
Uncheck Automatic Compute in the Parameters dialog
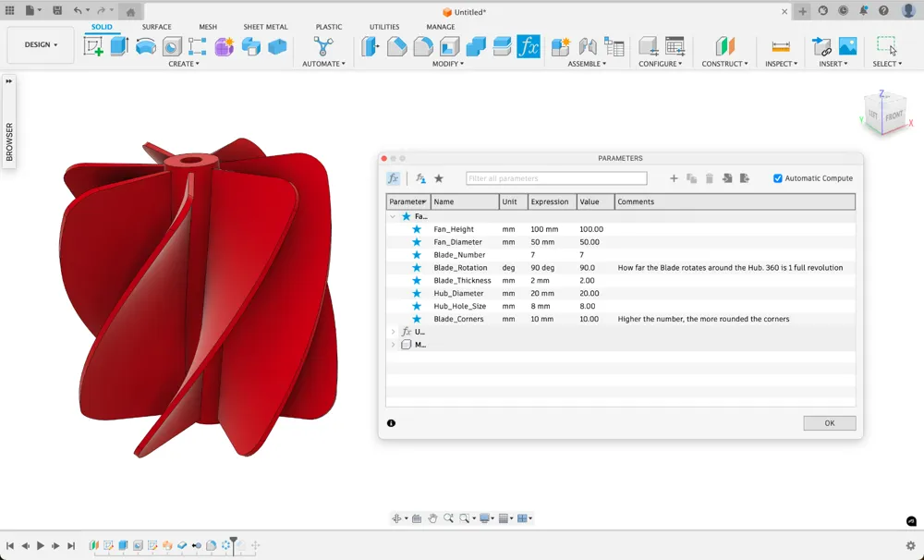[x=778, y=178]
